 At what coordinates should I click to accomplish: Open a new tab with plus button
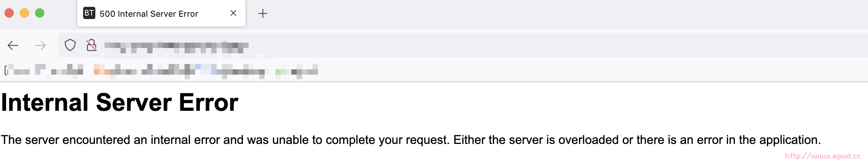pyautogui.click(x=263, y=14)
